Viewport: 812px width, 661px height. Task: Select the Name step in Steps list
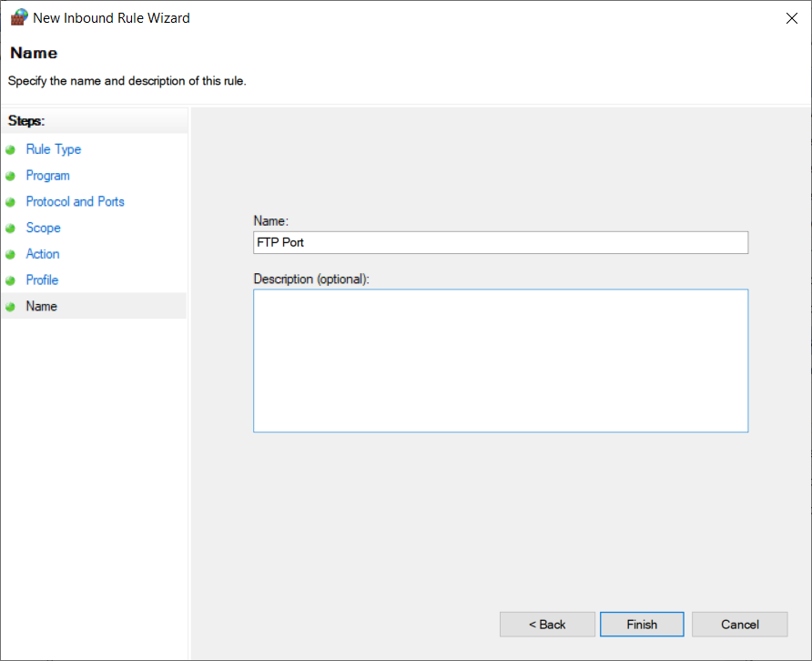[x=41, y=307]
